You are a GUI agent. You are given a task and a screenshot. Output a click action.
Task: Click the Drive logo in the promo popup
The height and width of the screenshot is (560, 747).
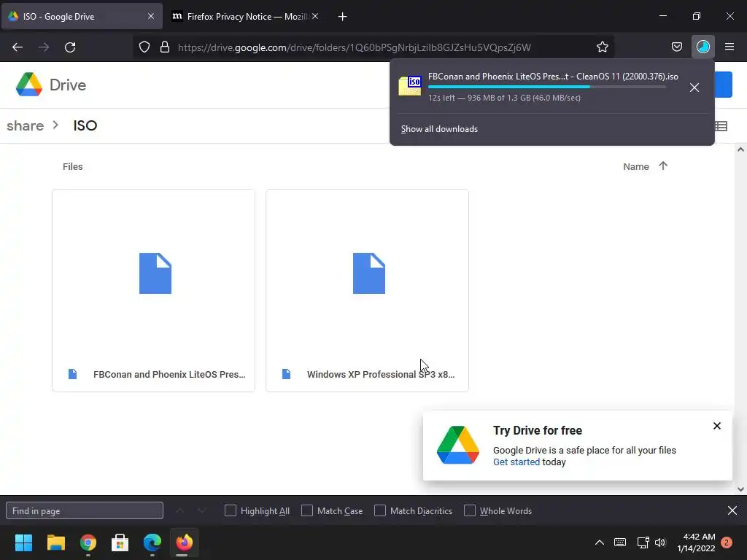click(458, 446)
